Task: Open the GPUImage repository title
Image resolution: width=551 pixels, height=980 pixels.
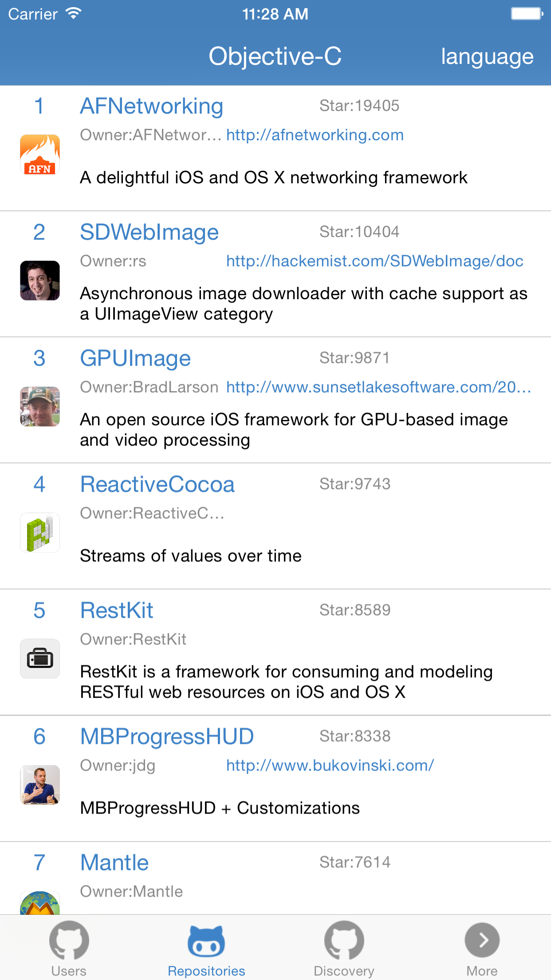Action: coord(135,358)
